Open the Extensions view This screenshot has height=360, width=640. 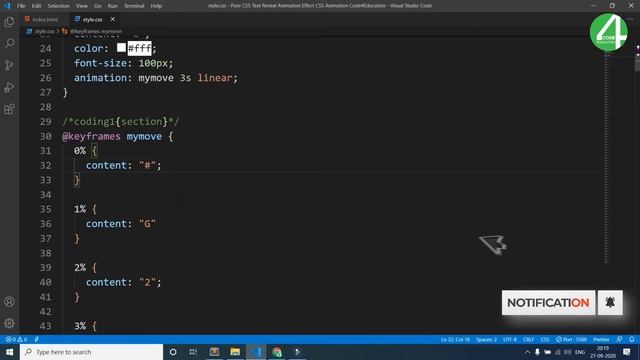(9, 109)
